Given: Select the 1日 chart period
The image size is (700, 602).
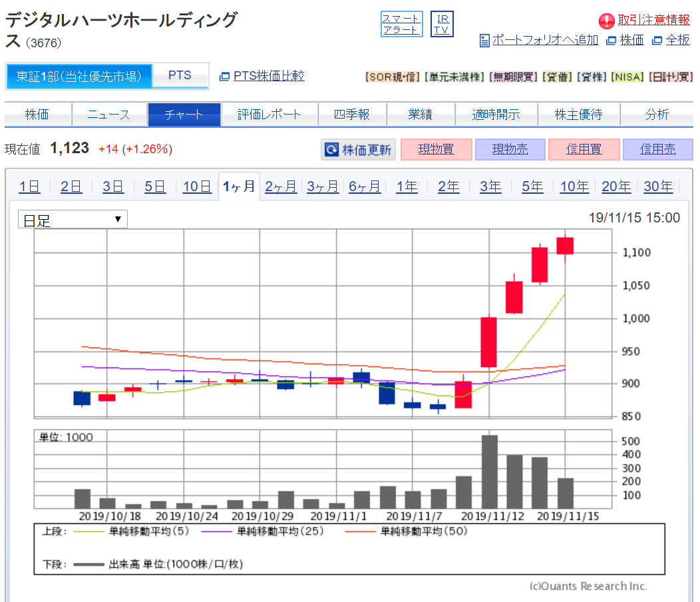Looking at the screenshot, I should [x=29, y=186].
